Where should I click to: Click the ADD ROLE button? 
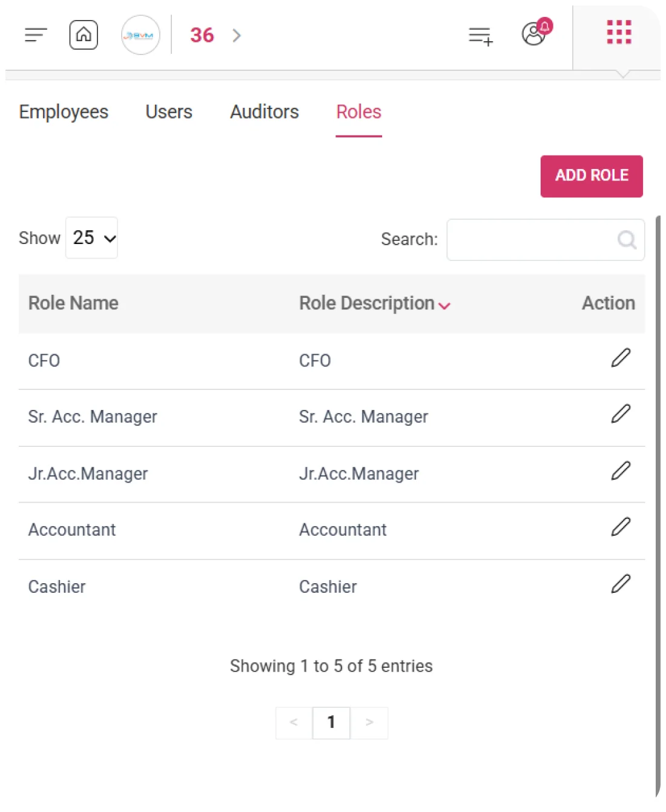coord(592,176)
